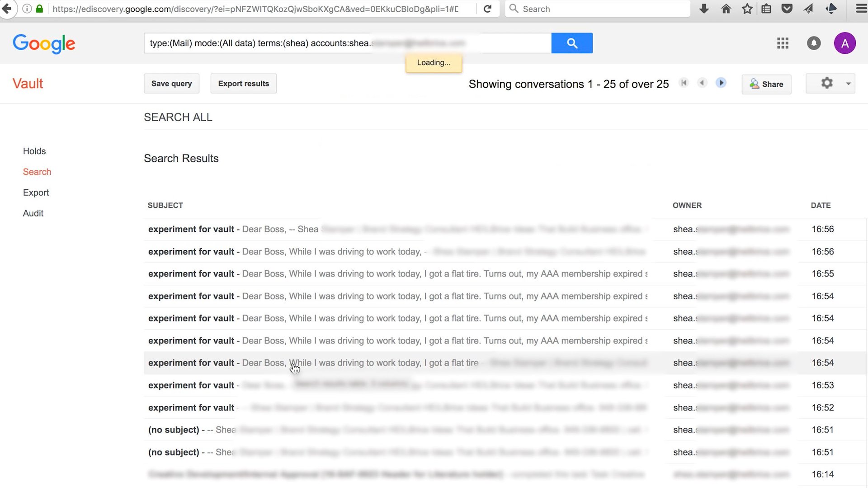Click the Export results button

pyautogui.click(x=243, y=84)
